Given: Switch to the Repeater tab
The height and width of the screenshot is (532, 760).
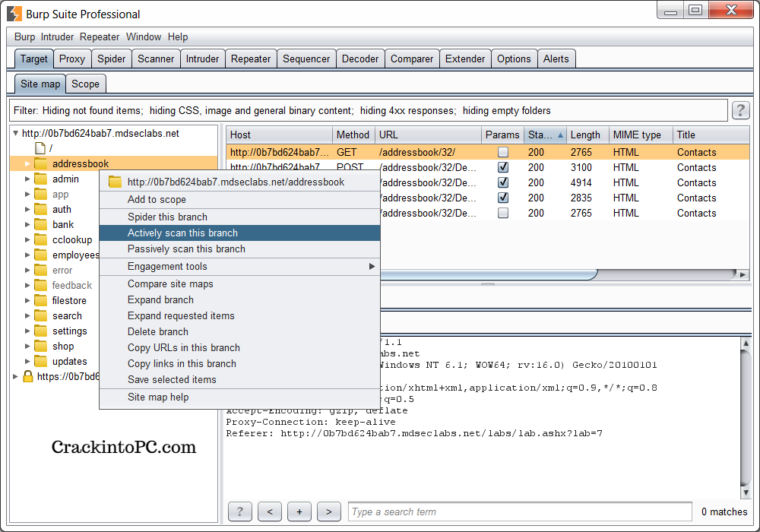Looking at the screenshot, I should tap(251, 59).
